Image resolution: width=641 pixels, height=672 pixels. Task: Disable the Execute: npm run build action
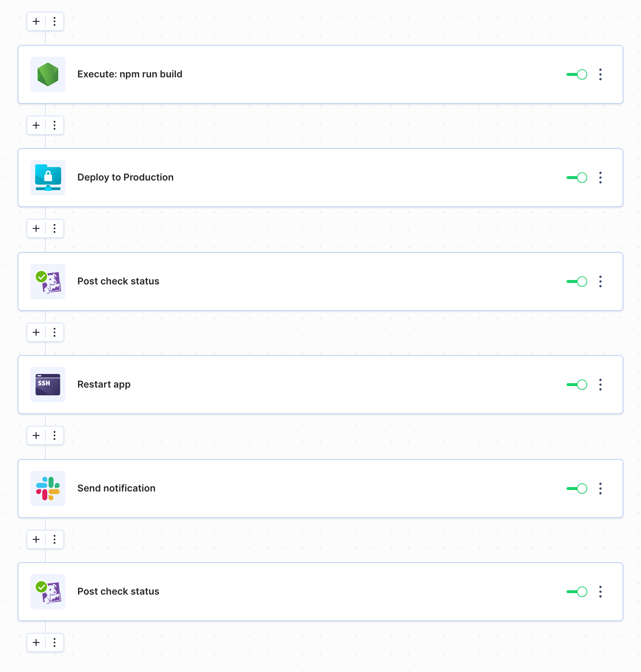(577, 74)
